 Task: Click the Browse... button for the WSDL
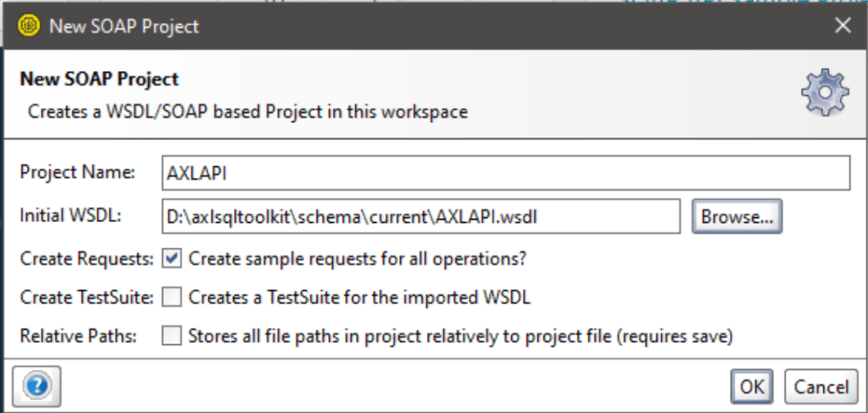pos(737,216)
